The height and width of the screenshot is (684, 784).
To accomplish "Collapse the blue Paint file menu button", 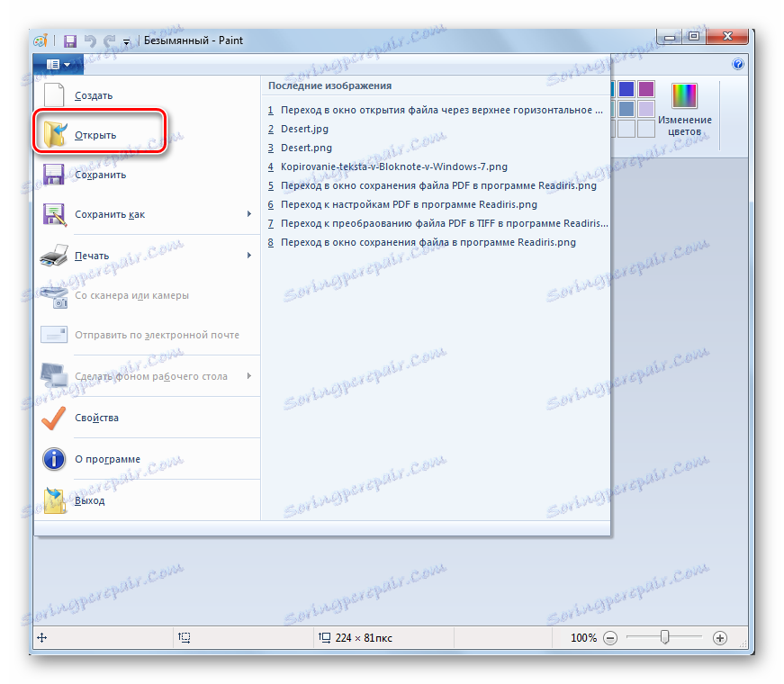I will coord(58,65).
